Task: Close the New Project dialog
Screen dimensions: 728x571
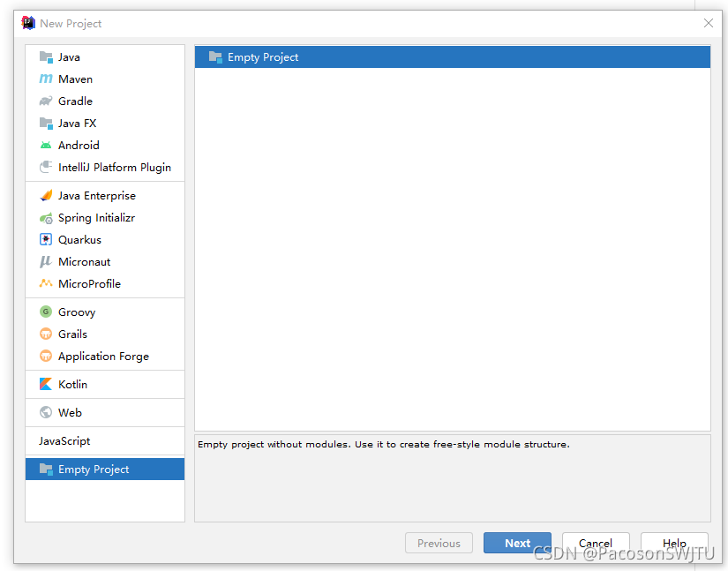Action: click(x=709, y=23)
